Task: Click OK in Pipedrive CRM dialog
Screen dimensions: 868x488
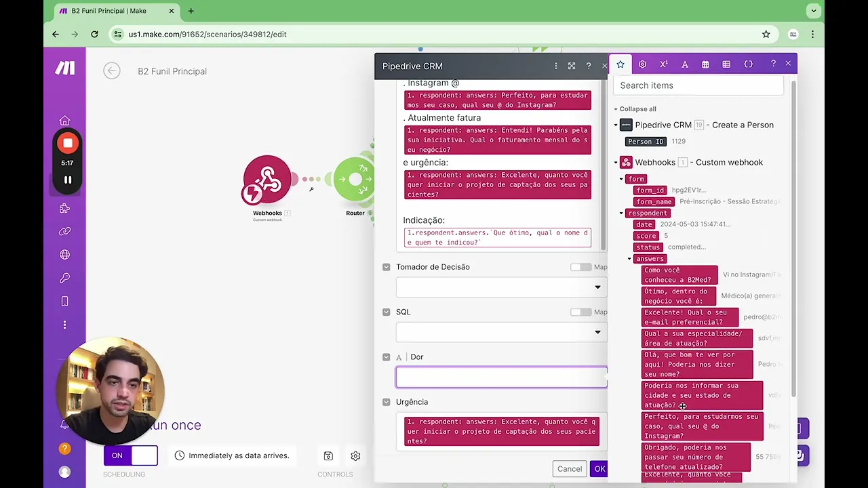Action: (x=599, y=469)
